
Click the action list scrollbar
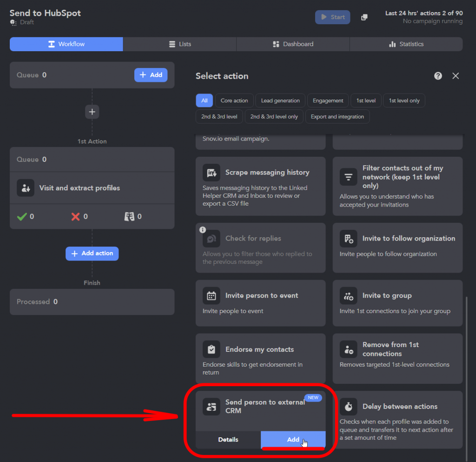[467, 379]
